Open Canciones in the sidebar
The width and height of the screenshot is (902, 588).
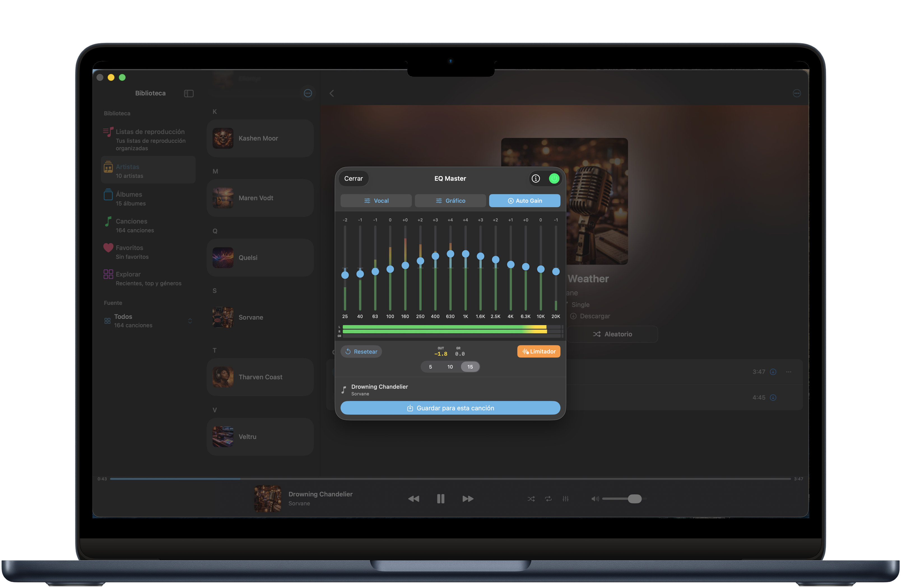tap(148, 225)
